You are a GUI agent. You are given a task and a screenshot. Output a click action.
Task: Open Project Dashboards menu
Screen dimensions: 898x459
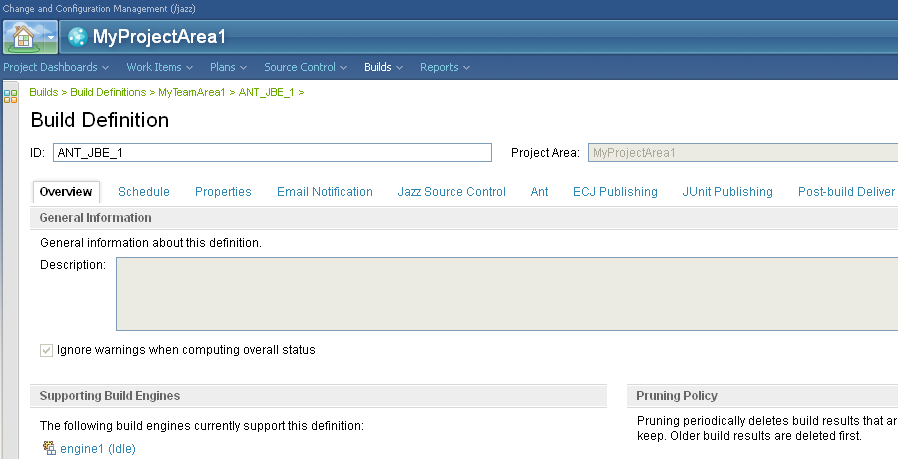pos(56,67)
